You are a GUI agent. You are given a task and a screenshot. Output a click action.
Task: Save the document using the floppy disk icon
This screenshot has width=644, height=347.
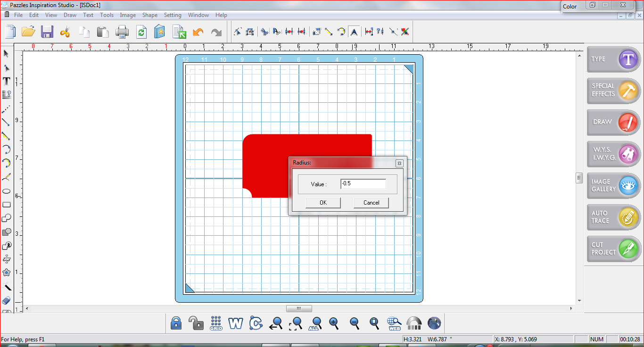[x=47, y=32]
